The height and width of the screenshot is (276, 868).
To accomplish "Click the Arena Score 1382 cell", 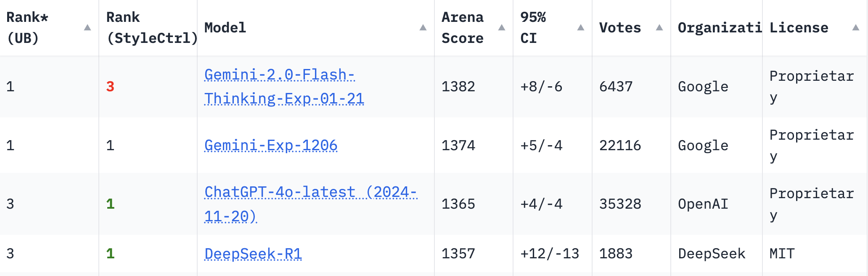I will click(458, 87).
